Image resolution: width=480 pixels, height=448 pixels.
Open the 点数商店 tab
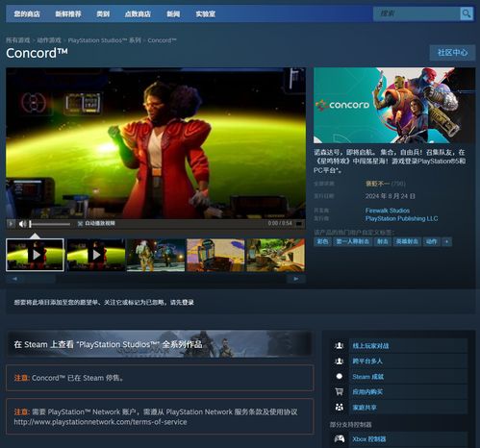[x=138, y=14]
